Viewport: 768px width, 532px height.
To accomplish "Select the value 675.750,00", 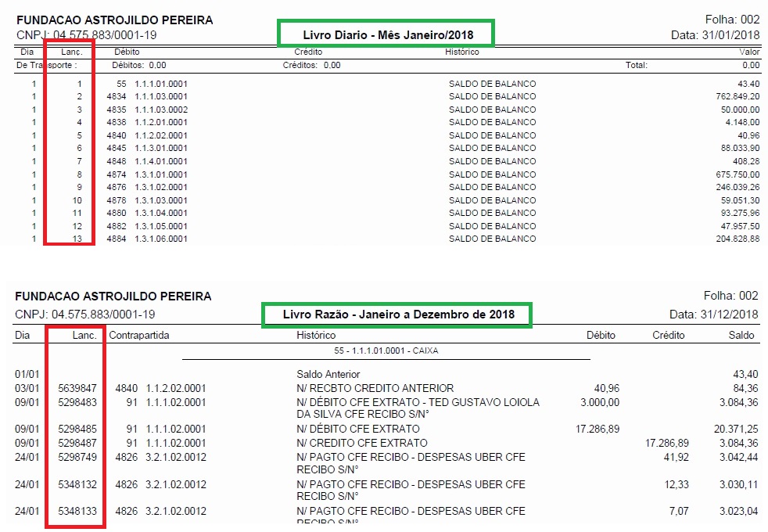I will 737,174.
